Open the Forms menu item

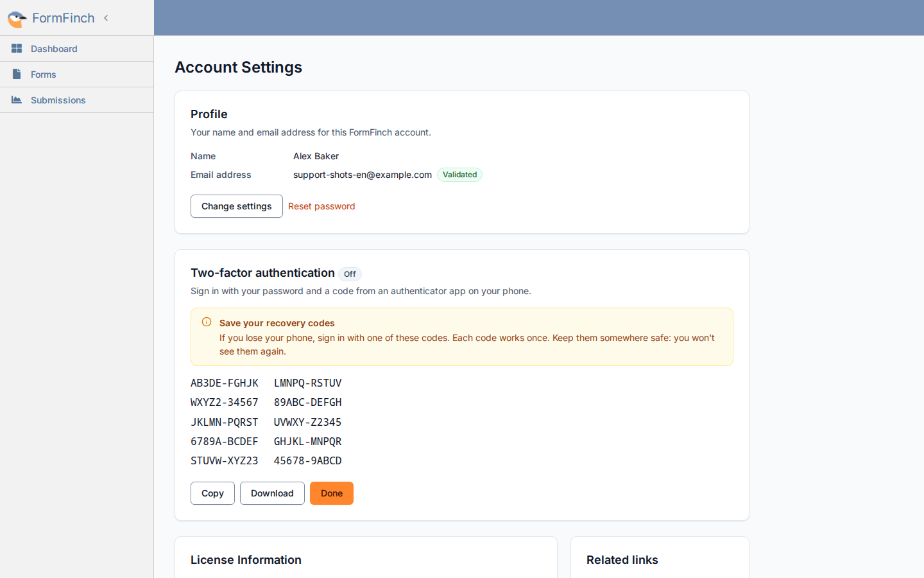77,74
